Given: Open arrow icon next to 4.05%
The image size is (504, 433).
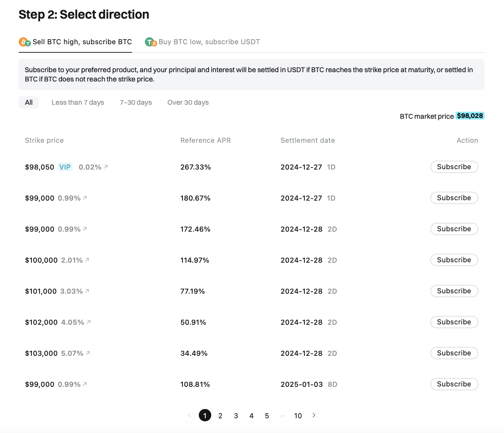Looking at the screenshot, I should 89,322.
